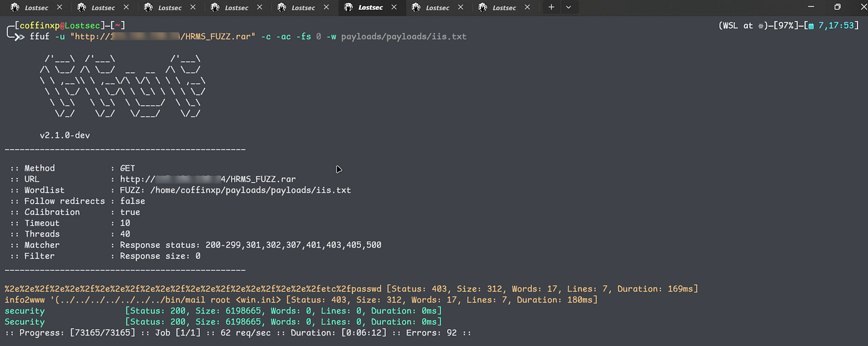Click the penguin icon on the active tab
The image size is (868, 346).
[x=349, y=7]
